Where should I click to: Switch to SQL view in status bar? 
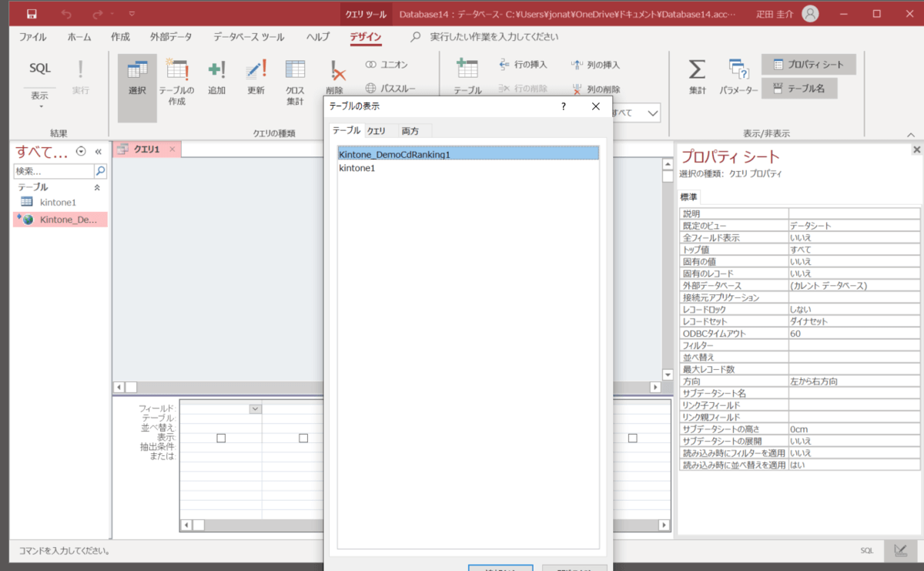pyautogui.click(x=867, y=551)
